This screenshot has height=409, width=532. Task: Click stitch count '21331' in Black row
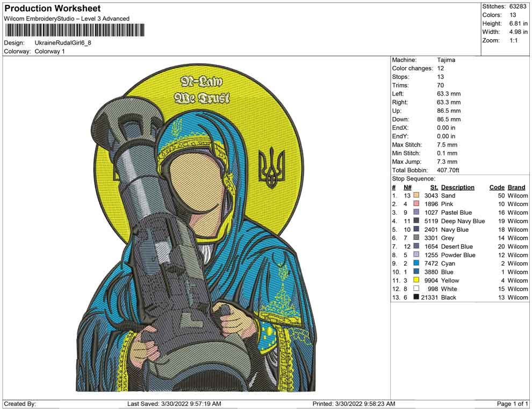point(429,297)
